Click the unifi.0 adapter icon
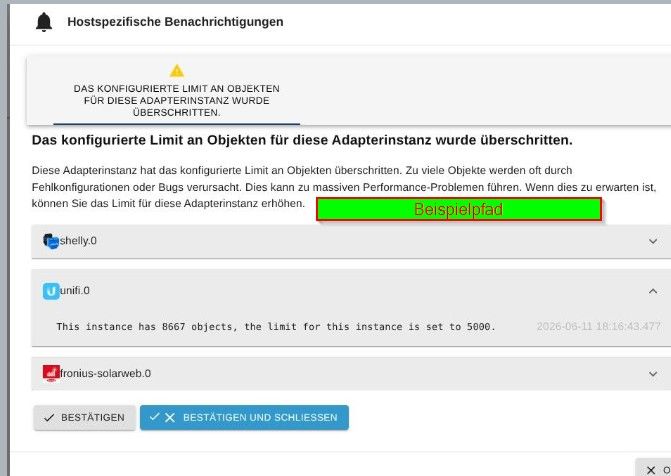Viewport: 671px width, 476px height. 51,291
